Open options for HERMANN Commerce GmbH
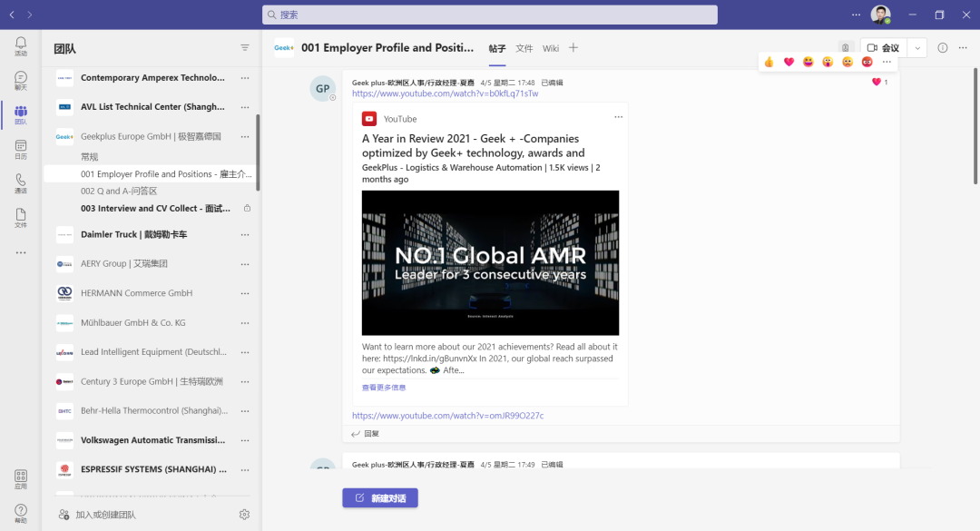Viewport: 980px width, 531px height. [x=245, y=293]
